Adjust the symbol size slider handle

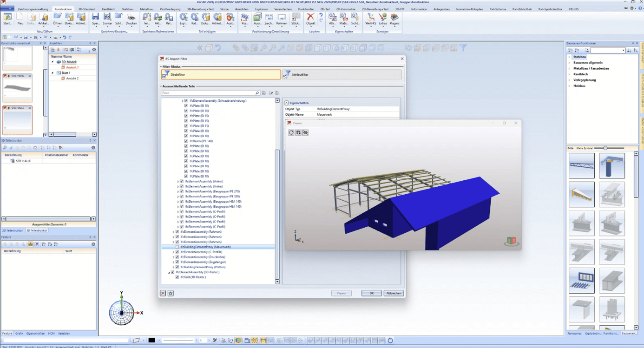coord(605,148)
